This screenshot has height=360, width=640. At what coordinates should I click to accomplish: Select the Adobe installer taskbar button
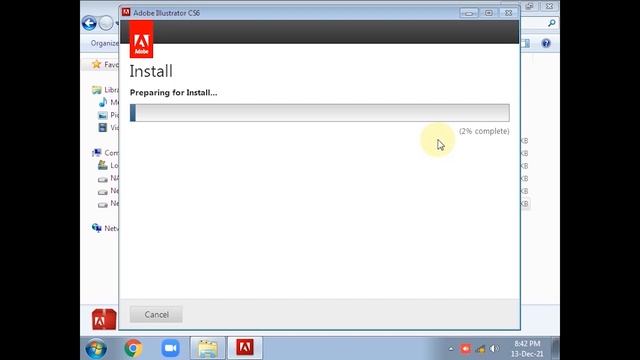244,348
